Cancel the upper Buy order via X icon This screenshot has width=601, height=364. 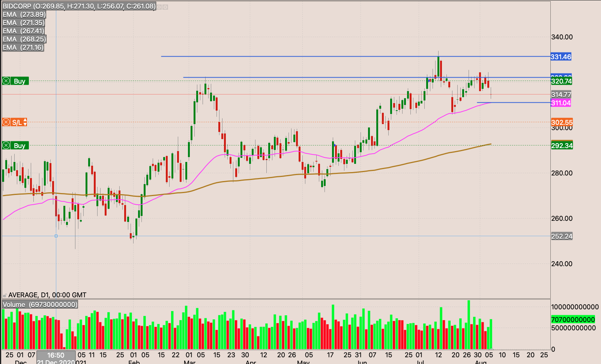pyautogui.click(x=6, y=81)
